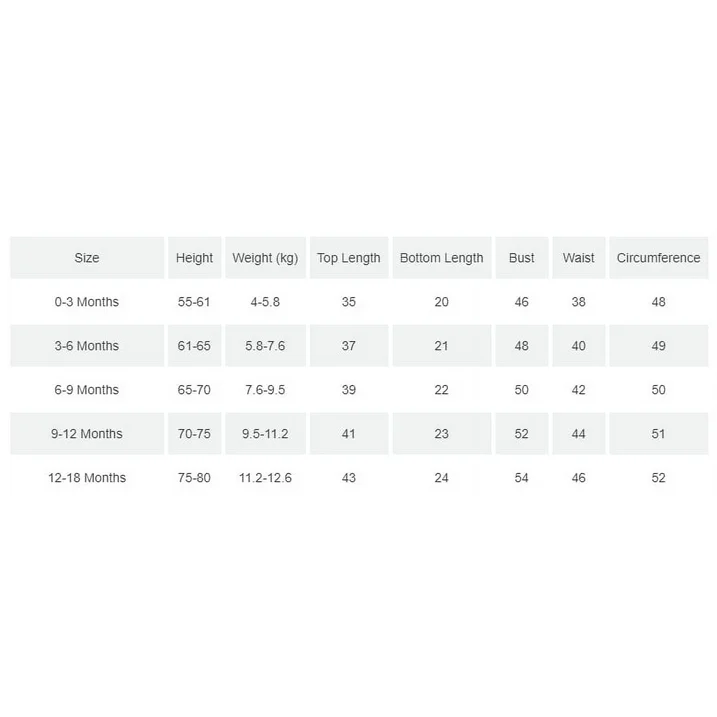717x717 pixels.
Task: Select the 75-80 height cell
Action: (x=194, y=478)
